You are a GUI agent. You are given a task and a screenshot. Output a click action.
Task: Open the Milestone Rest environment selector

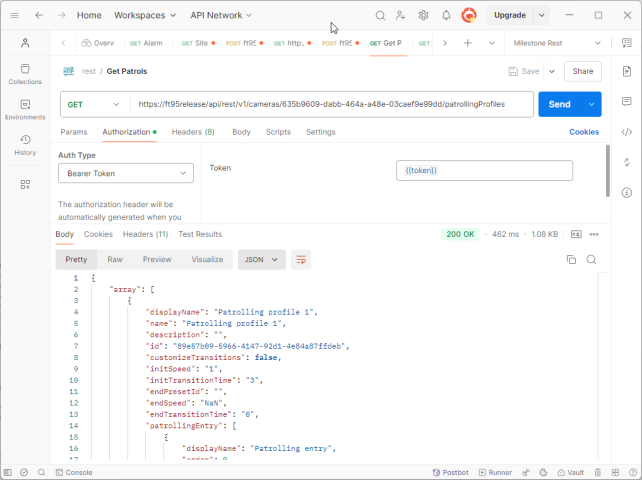(x=556, y=44)
